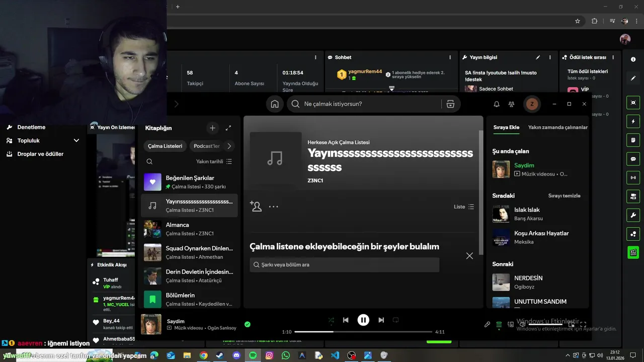The height and width of the screenshot is (362, 644).
Task: Open the Almanca playlist
Action: 189,229
